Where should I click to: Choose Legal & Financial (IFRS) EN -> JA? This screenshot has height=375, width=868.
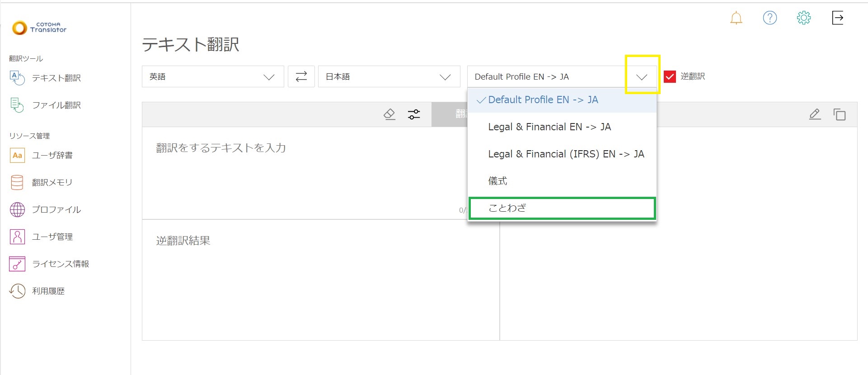[x=566, y=154]
